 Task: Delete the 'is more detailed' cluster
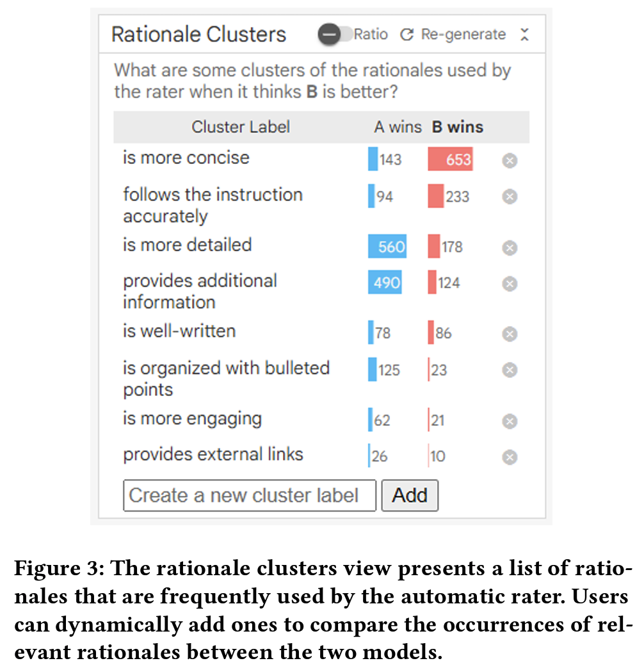510,248
